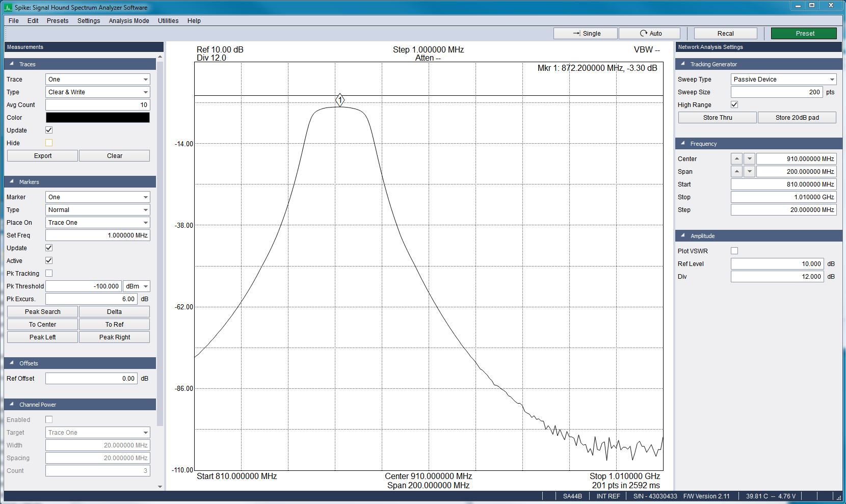Click the Store Thru button
The image size is (846, 504).
tap(718, 118)
